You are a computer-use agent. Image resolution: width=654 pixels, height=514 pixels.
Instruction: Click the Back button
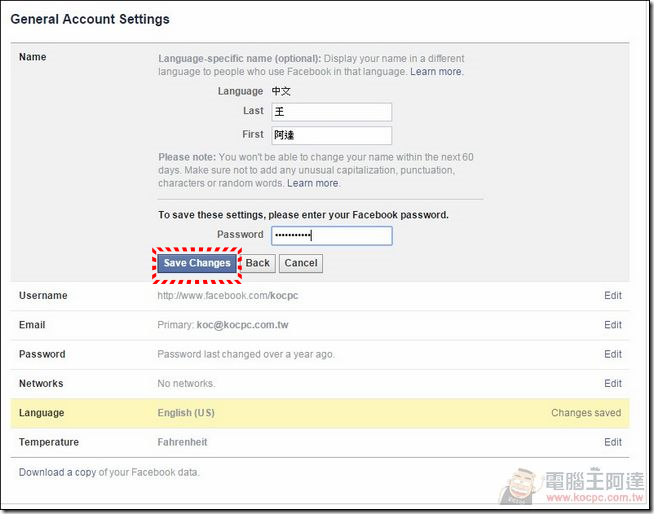click(257, 263)
